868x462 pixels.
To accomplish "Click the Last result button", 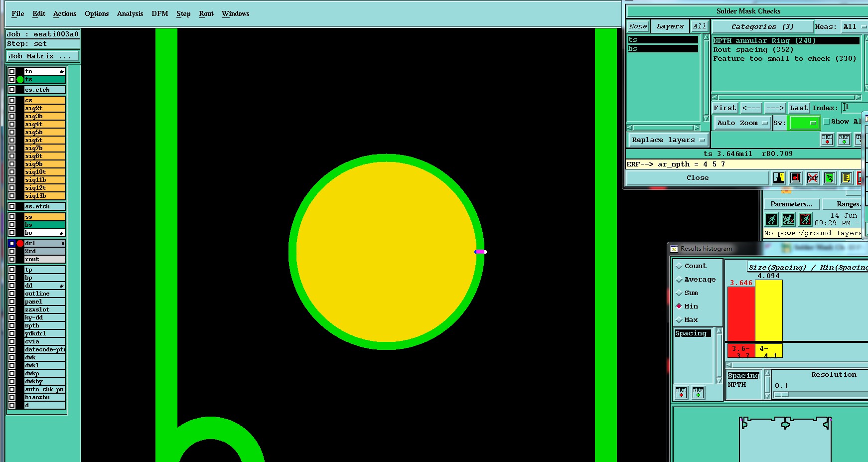I will (799, 108).
